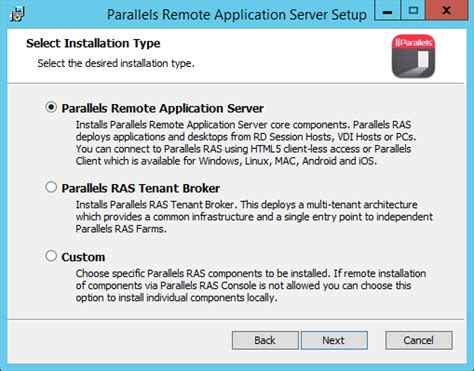Click the multi-tenant architecture description paragraph
Image resolution: width=474 pixels, height=371 pixels.
click(x=254, y=217)
